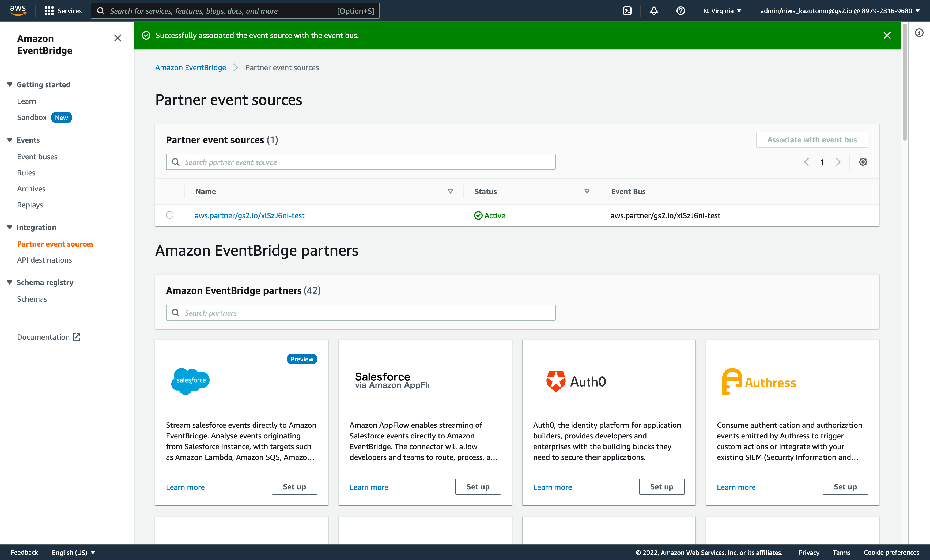Focus the Search partners field

click(361, 313)
